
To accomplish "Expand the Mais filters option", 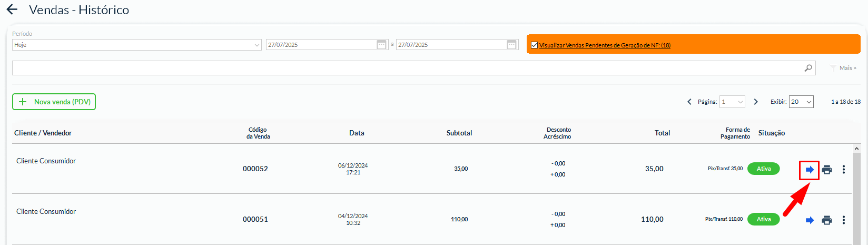I will pos(844,68).
